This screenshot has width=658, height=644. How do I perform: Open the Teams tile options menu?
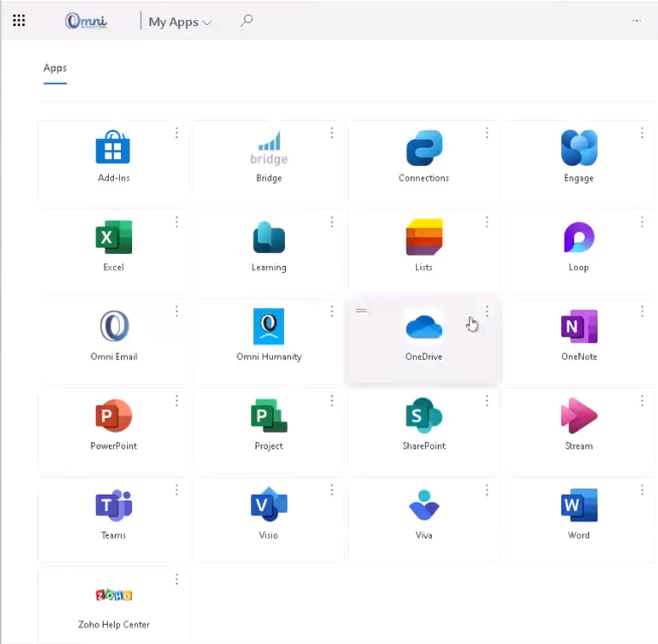point(177,490)
